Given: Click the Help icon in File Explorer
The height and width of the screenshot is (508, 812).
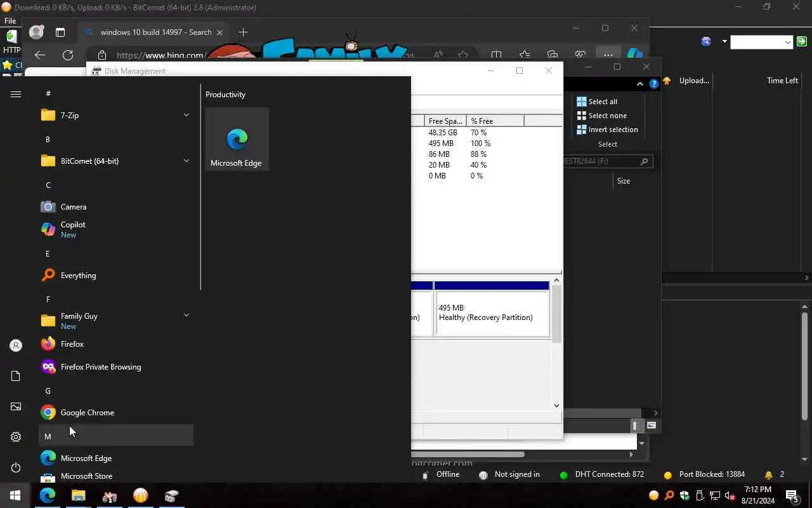Looking at the screenshot, I should (x=654, y=84).
